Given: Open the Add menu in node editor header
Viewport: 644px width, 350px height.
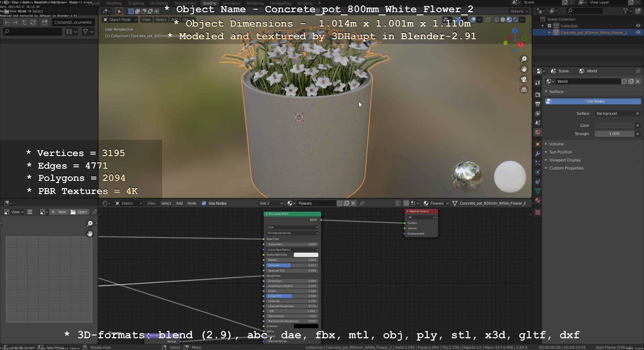Looking at the screenshot, I should coord(179,203).
